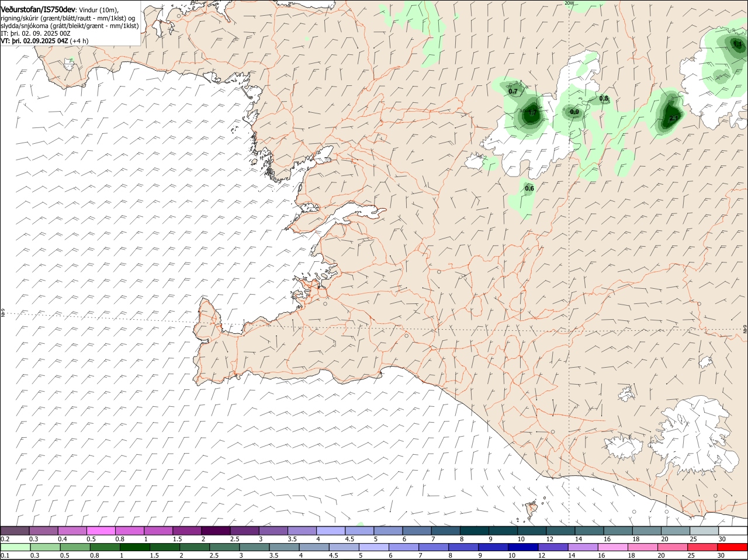The width and height of the screenshot is (748, 560).
Task: Pick the deep blue rain swatch starting at 10
Action: click(x=523, y=547)
